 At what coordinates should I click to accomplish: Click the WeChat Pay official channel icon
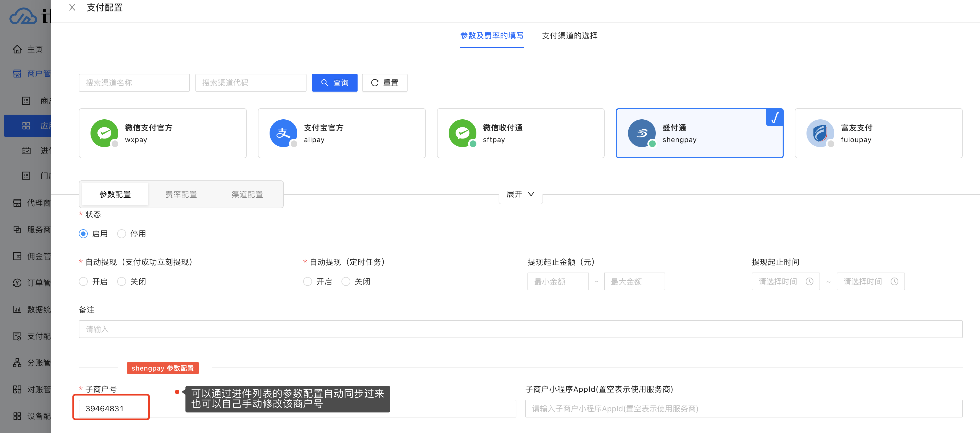pos(104,133)
